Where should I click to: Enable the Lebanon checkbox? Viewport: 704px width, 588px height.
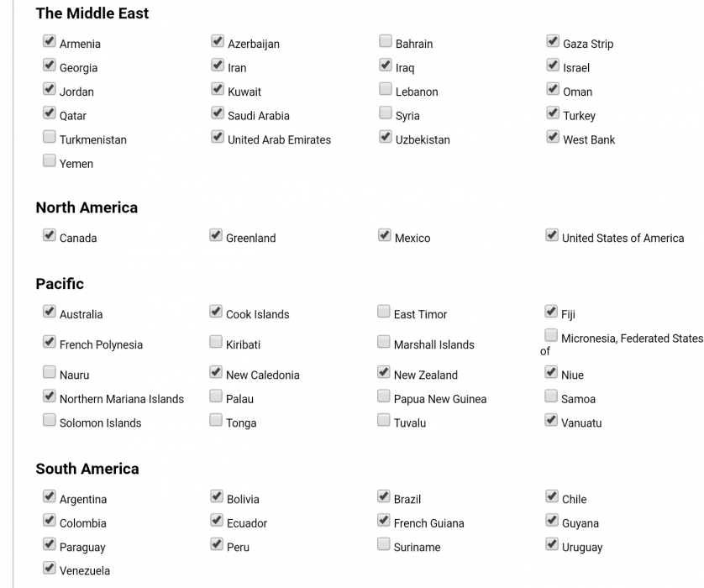click(x=385, y=89)
